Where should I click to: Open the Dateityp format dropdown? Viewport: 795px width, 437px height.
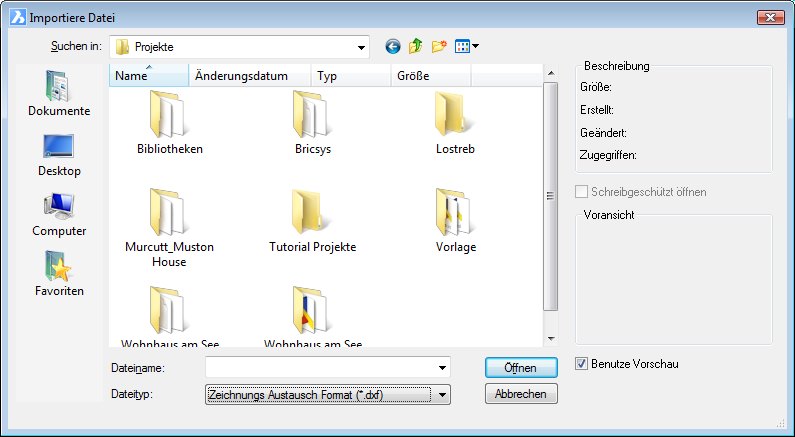tap(442, 395)
